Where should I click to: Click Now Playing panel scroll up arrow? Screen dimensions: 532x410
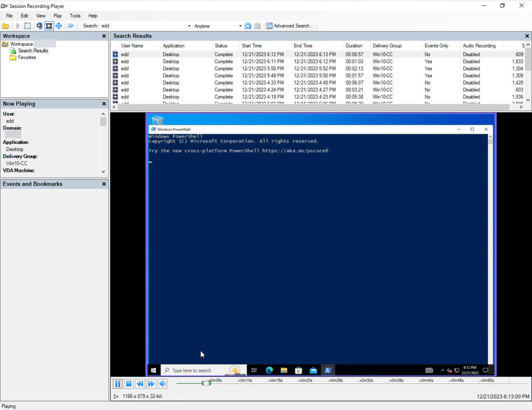click(103, 114)
